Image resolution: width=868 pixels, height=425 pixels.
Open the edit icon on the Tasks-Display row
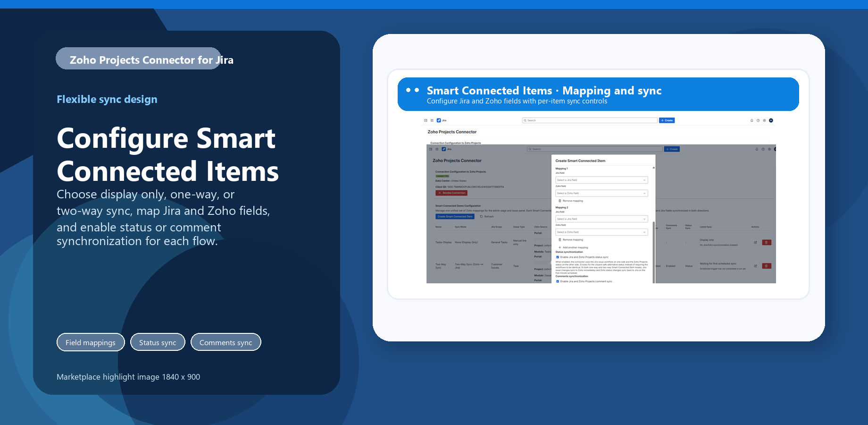point(756,242)
